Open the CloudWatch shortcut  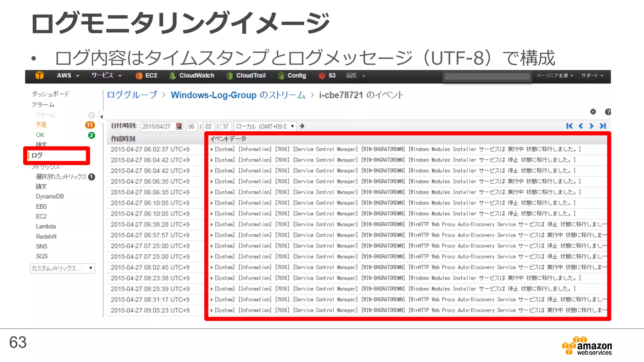click(192, 76)
